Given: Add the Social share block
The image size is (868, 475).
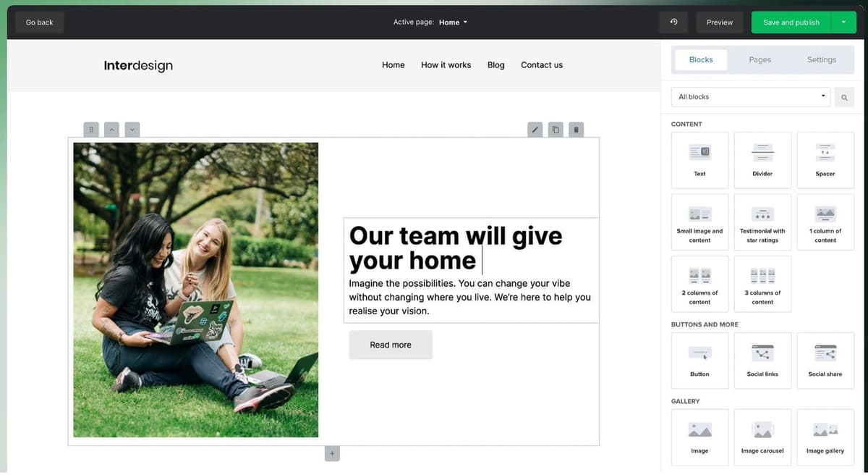Looking at the screenshot, I should 825,361.
